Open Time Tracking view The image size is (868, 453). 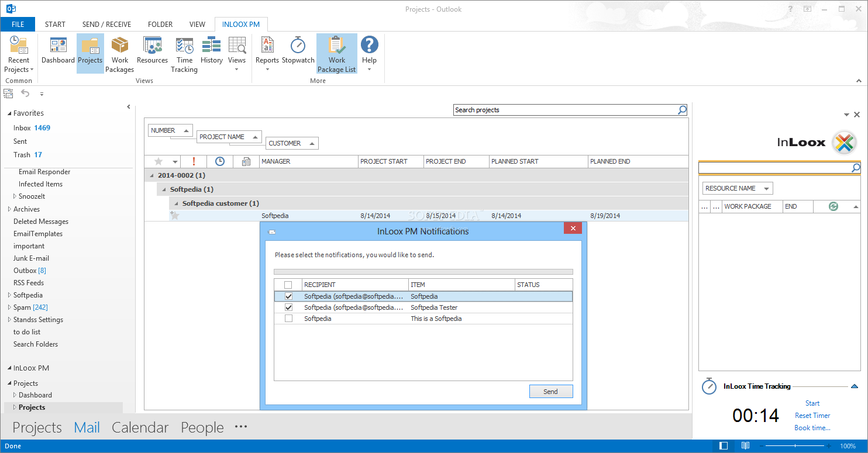point(184,54)
